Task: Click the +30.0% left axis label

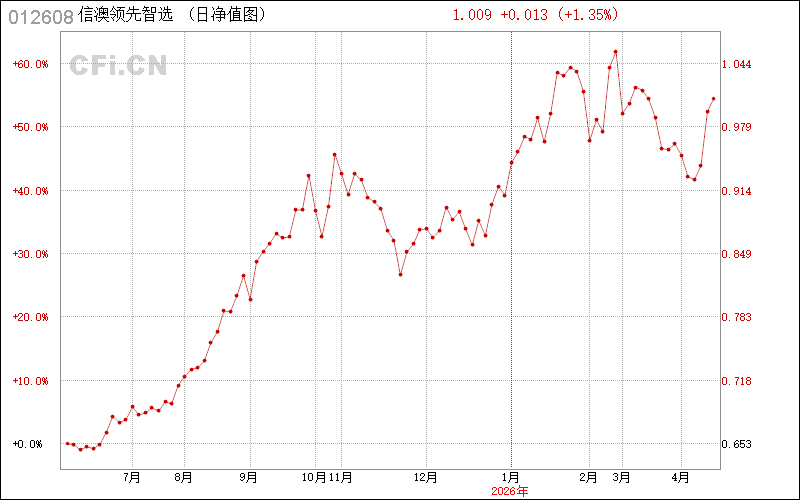Action: pos(30,254)
